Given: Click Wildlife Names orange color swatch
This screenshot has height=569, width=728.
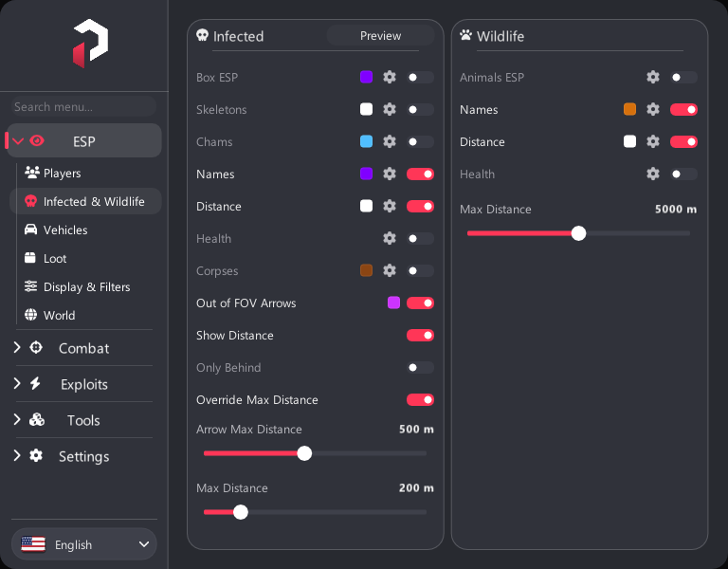Looking at the screenshot, I should (630, 109).
